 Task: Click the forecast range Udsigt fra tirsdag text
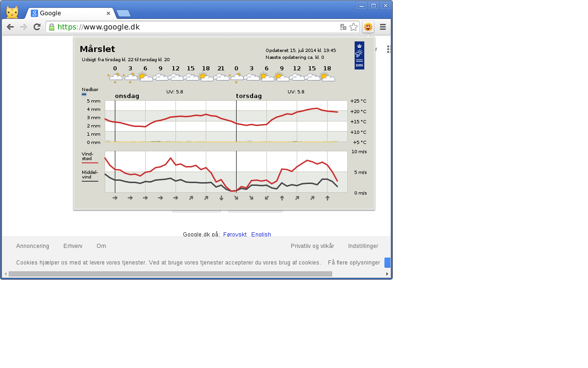126,60
